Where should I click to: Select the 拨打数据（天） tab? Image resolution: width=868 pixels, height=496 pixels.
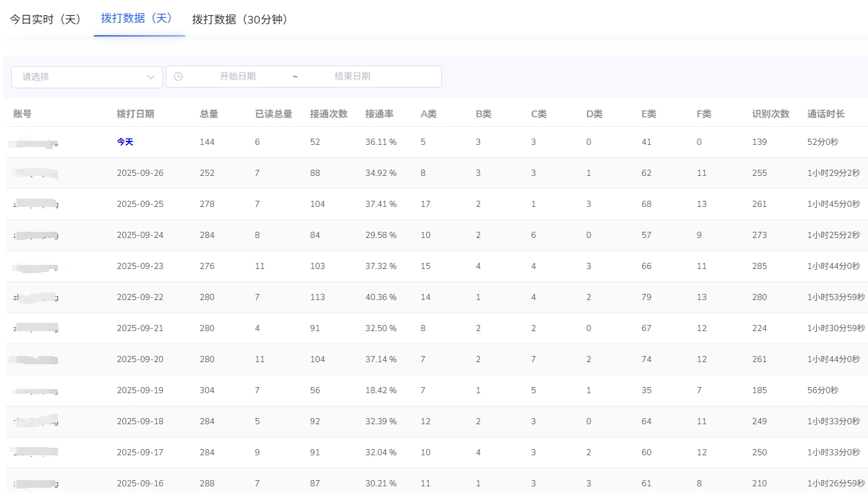137,19
